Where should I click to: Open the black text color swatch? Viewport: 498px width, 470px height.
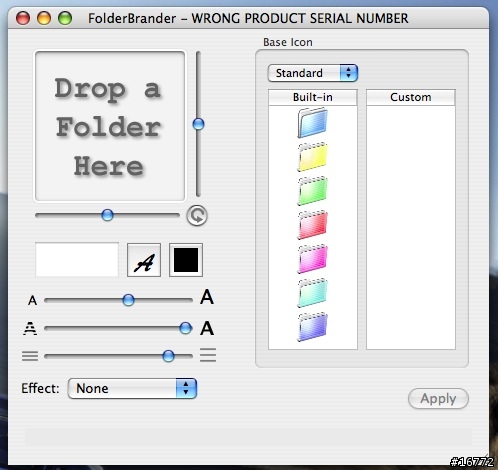(186, 260)
